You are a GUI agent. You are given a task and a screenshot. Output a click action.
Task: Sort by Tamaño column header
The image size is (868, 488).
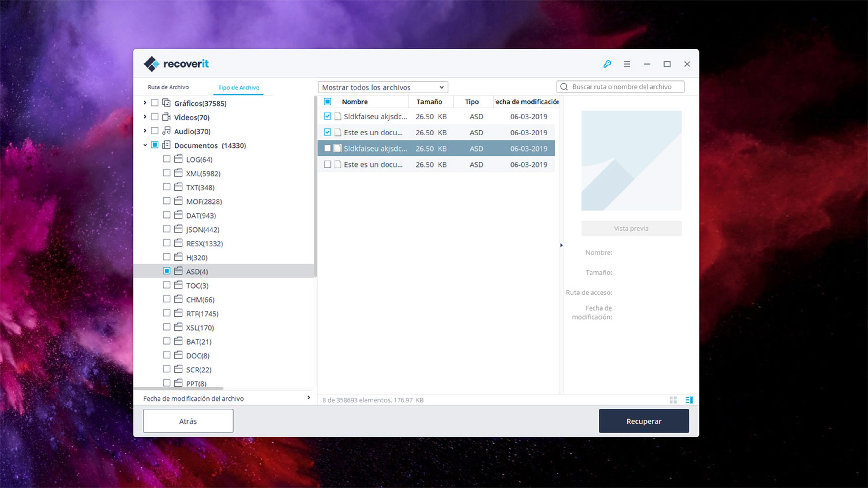click(429, 102)
